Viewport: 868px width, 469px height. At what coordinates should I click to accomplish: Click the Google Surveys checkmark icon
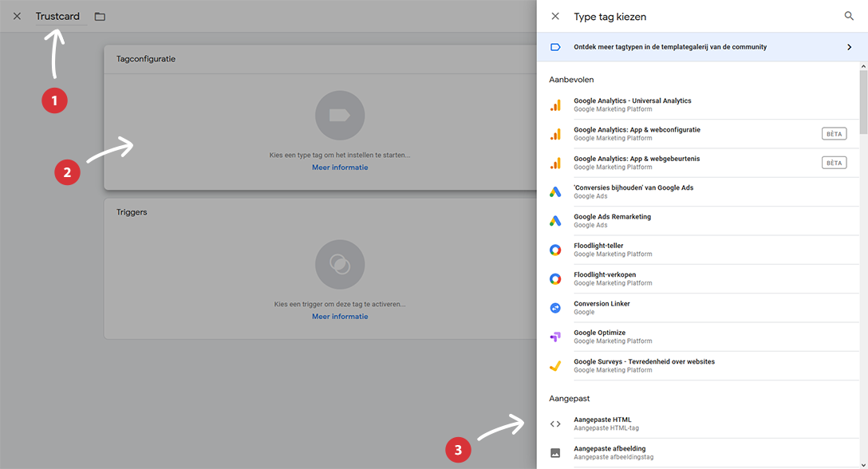click(x=555, y=366)
